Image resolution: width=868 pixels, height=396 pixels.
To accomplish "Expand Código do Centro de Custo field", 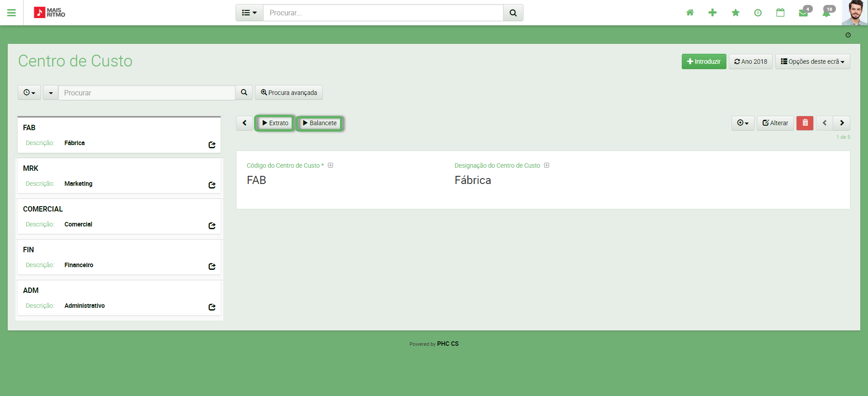I will click(x=330, y=165).
